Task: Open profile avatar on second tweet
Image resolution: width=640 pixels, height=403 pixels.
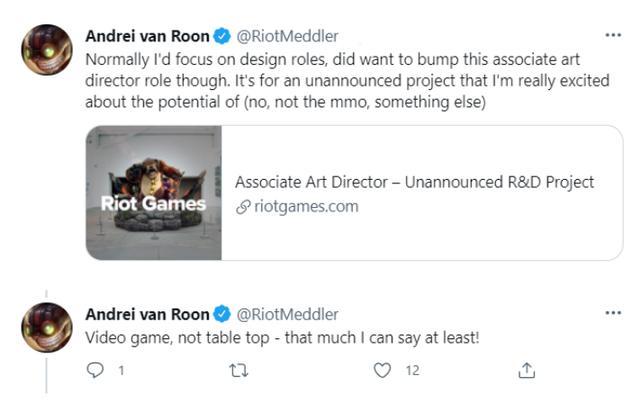Action: [x=46, y=326]
